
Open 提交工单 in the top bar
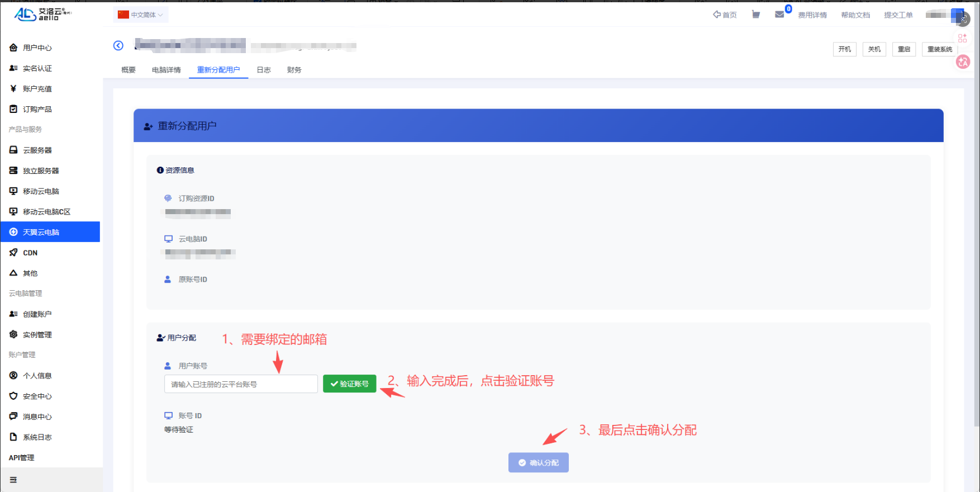coord(898,15)
